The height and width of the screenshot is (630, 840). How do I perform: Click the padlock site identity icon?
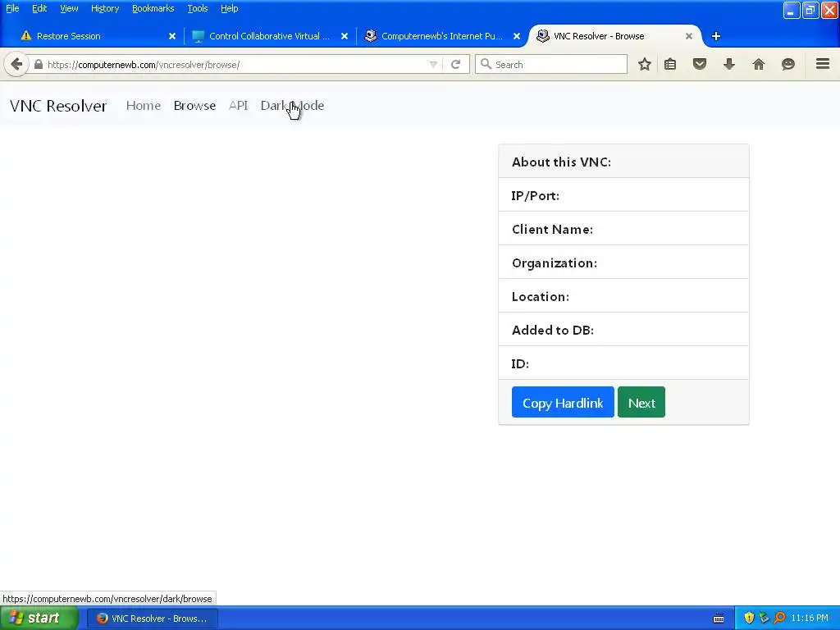click(38, 64)
